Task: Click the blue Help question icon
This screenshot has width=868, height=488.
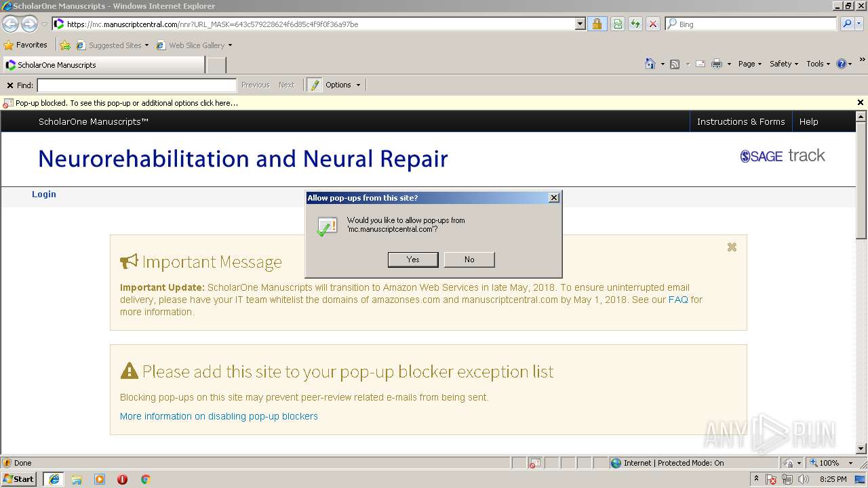Action: [842, 64]
